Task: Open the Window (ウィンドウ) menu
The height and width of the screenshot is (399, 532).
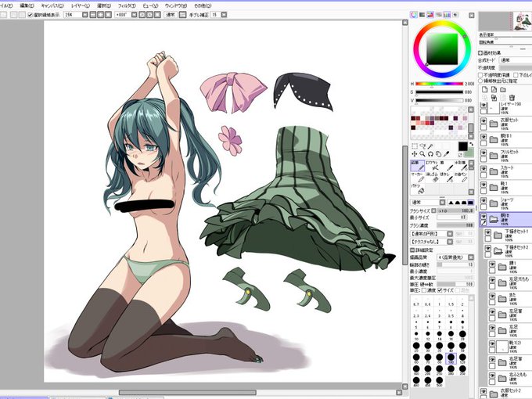Action: [x=176, y=5]
